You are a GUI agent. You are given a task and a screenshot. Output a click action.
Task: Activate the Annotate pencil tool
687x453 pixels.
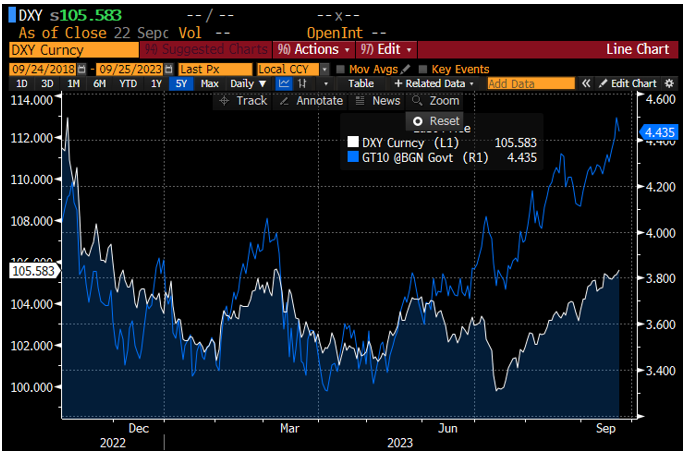point(311,101)
